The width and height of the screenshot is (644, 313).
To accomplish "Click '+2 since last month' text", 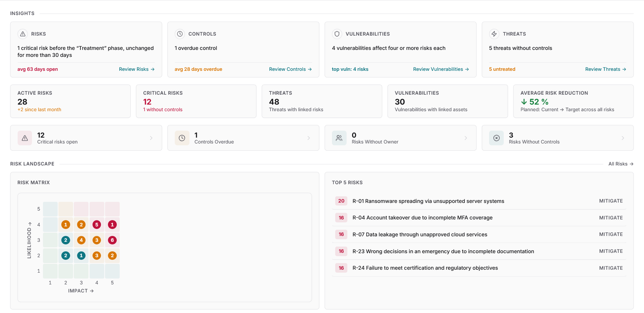I will click(39, 109).
